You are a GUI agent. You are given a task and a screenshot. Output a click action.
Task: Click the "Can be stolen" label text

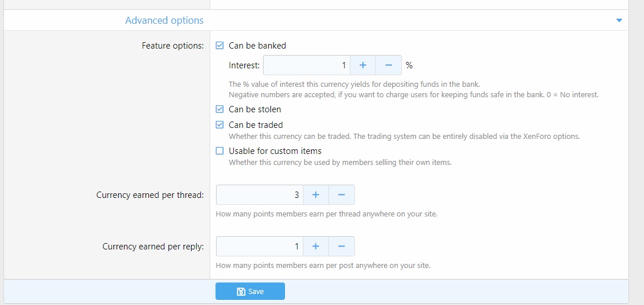click(255, 109)
